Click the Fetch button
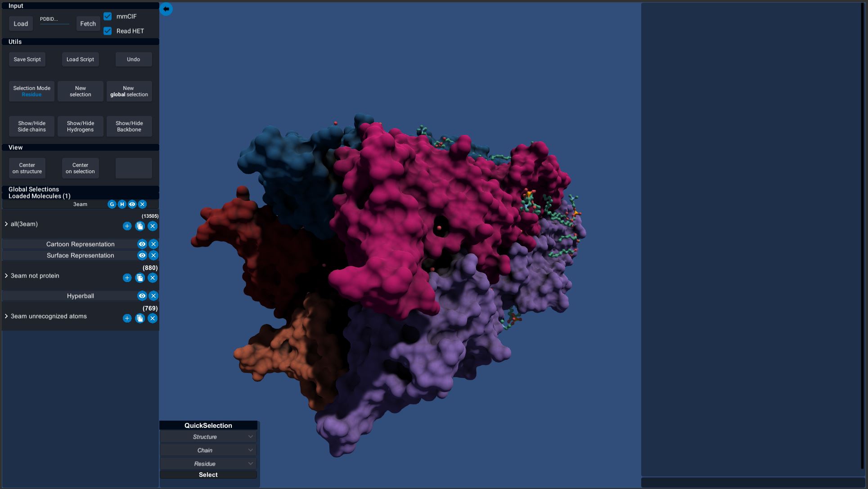 click(88, 24)
